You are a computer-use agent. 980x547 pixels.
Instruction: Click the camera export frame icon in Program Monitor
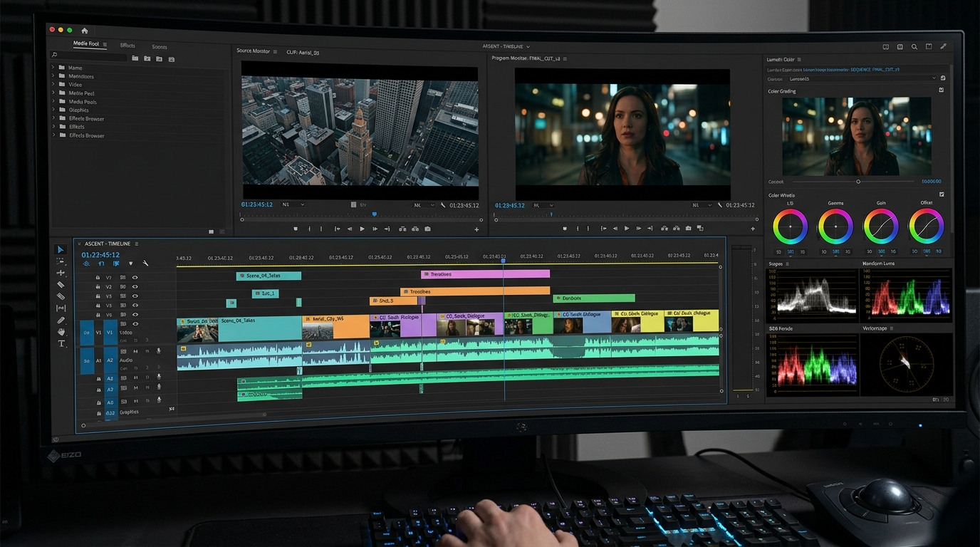pos(688,229)
